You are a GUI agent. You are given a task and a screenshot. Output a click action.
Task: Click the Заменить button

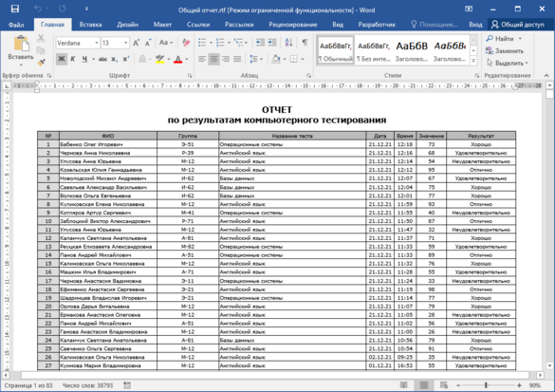[x=505, y=51]
